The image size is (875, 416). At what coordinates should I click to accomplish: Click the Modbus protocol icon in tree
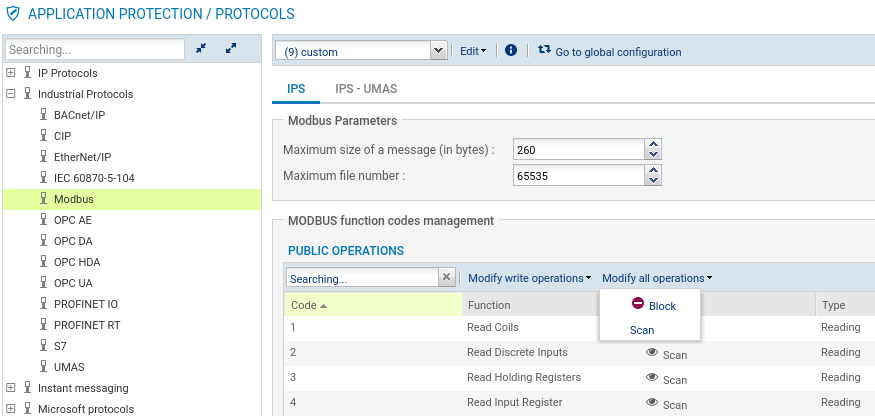(43, 199)
